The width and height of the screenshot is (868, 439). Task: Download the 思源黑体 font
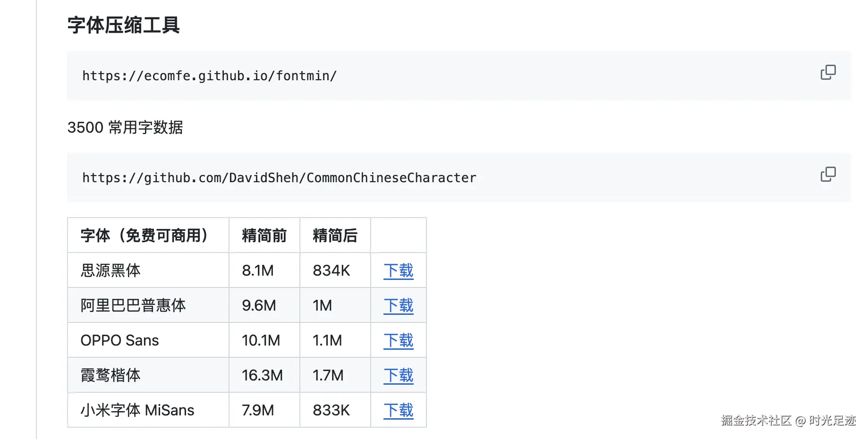(398, 270)
